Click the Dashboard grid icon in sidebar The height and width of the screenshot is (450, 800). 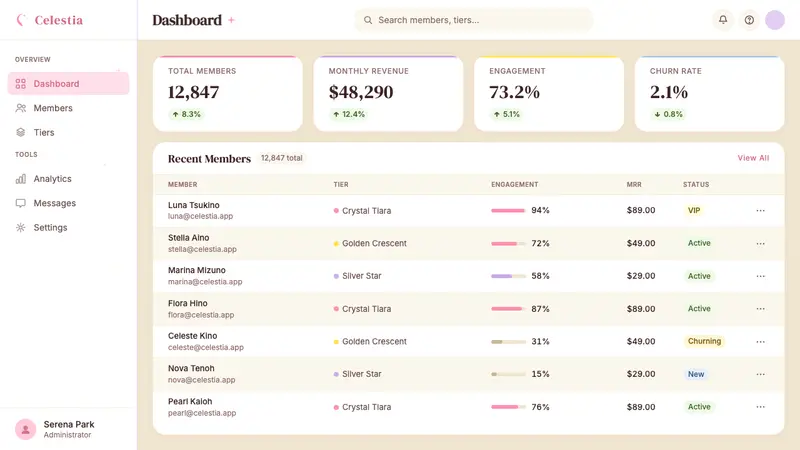[20, 84]
